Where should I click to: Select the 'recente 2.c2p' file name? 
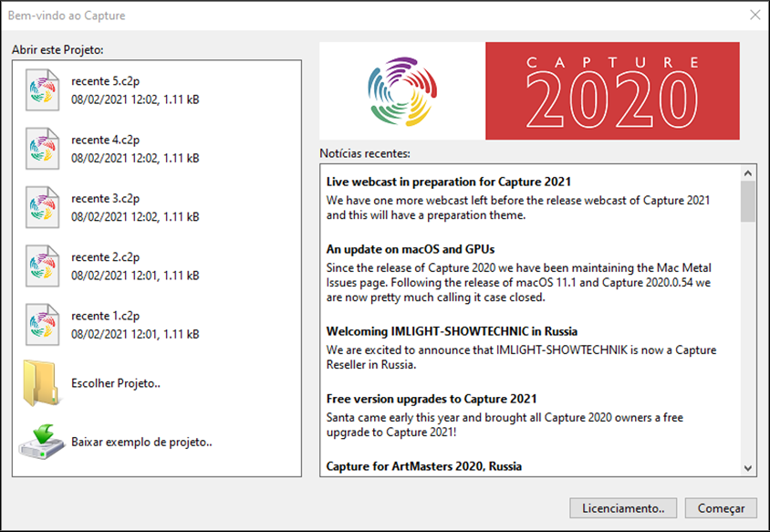coord(106,257)
